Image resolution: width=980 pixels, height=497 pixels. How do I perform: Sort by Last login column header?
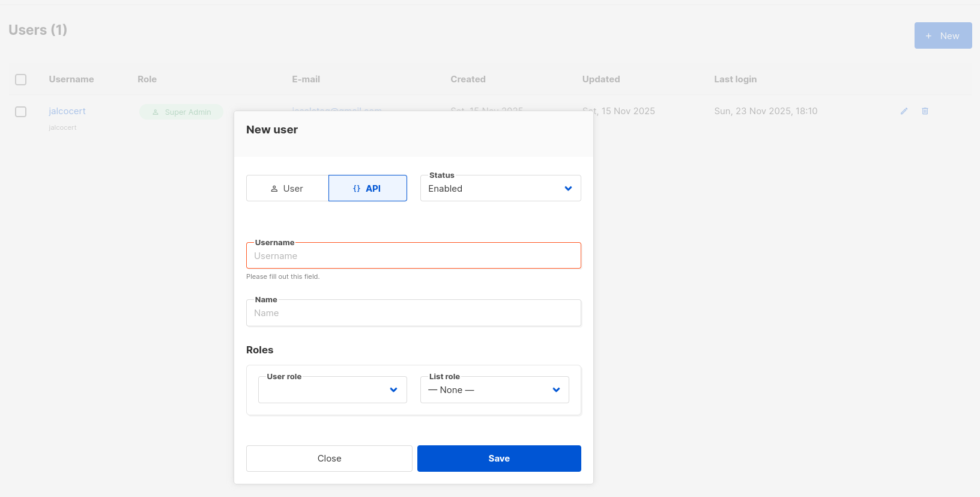click(735, 79)
